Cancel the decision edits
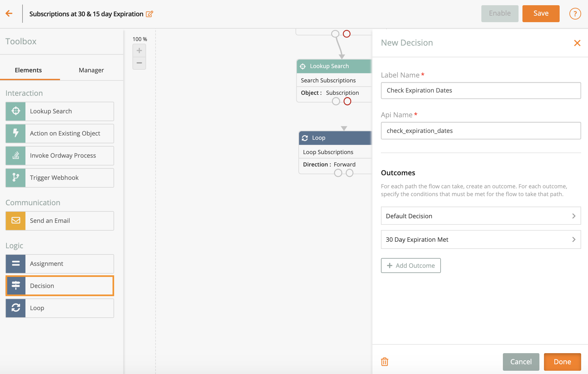 [521, 362]
